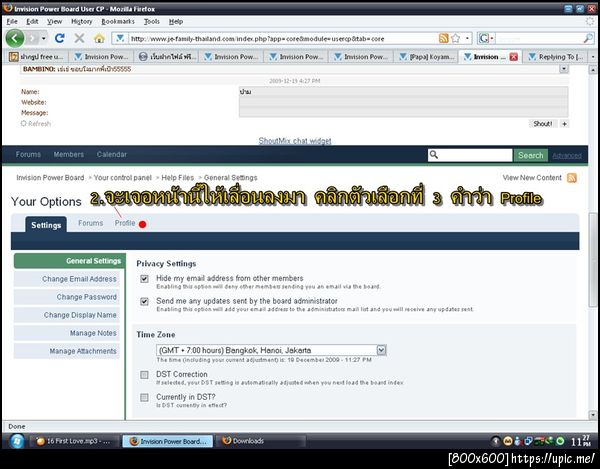Open the Edit menu
The width and height of the screenshot is (600, 469).
[32, 21]
